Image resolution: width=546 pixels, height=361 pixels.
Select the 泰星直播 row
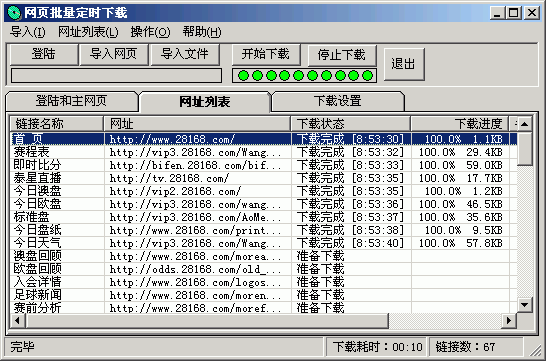coord(263,178)
